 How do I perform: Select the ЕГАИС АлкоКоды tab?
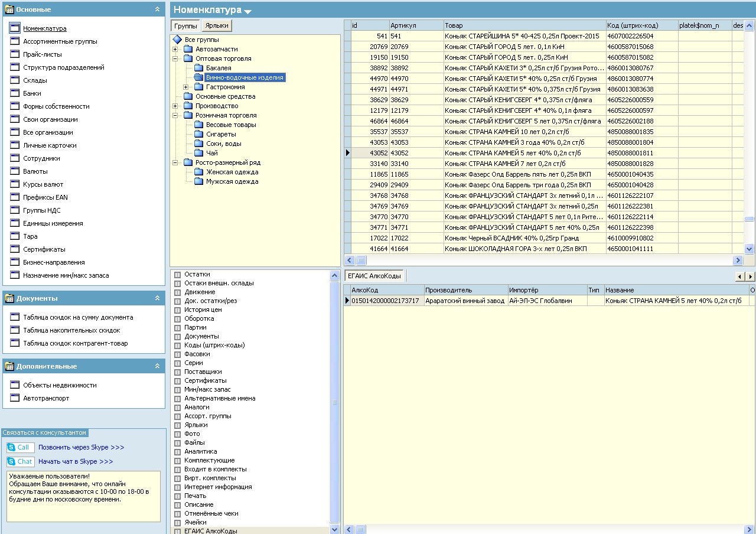click(x=375, y=276)
